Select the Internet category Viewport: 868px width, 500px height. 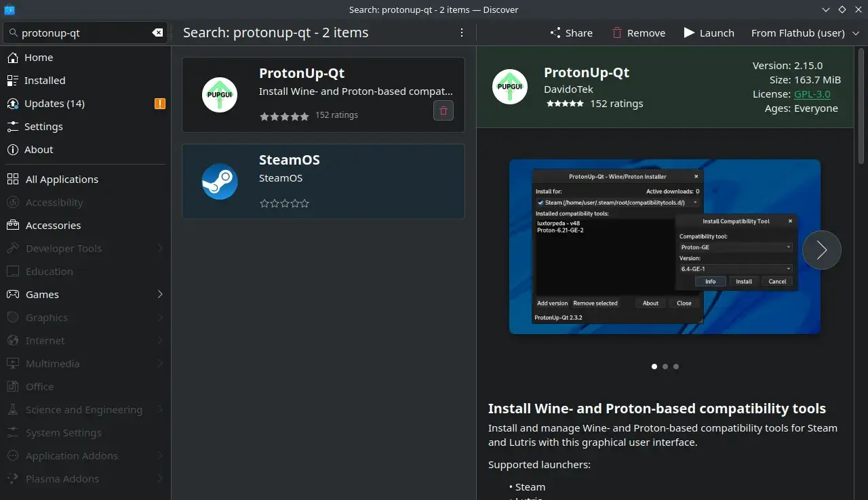[x=85, y=341]
